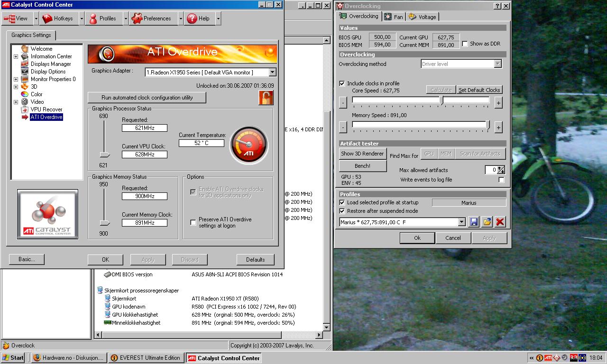This screenshot has width=607, height=364.
Task: Click the diamond-shaped tray icon beside ATI
Action: [557, 358]
